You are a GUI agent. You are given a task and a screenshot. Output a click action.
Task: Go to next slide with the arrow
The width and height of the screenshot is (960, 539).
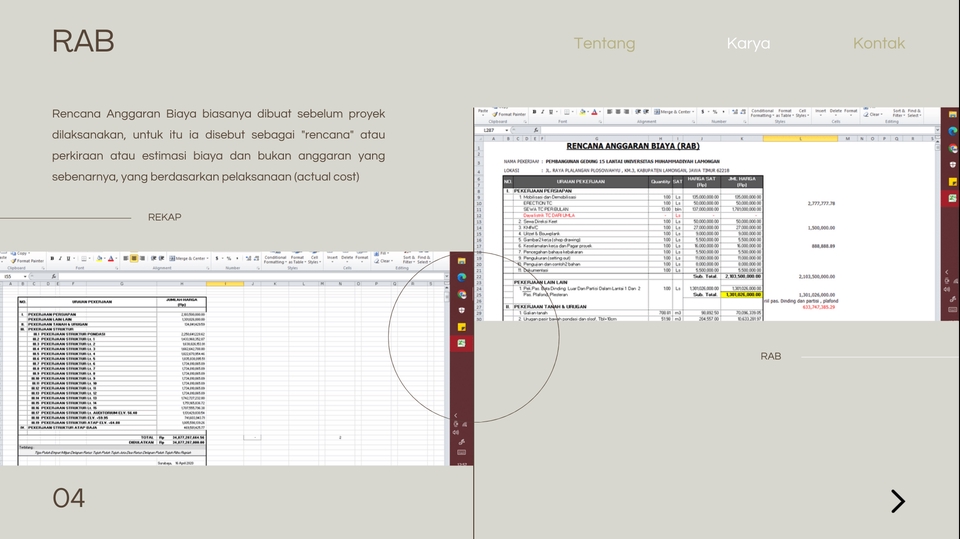pyautogui.click(x=897, y=501)
